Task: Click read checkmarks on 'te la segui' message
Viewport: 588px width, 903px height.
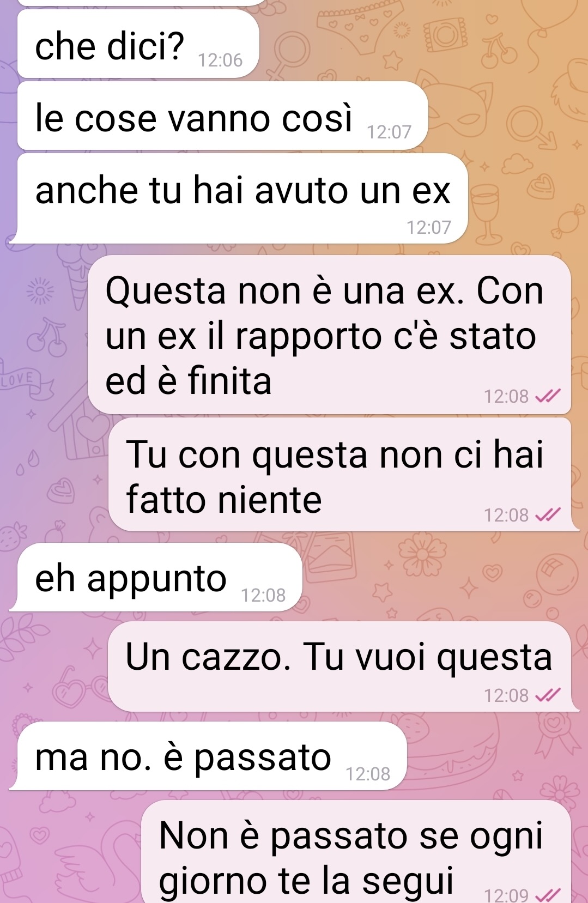Action: [547, 895]
